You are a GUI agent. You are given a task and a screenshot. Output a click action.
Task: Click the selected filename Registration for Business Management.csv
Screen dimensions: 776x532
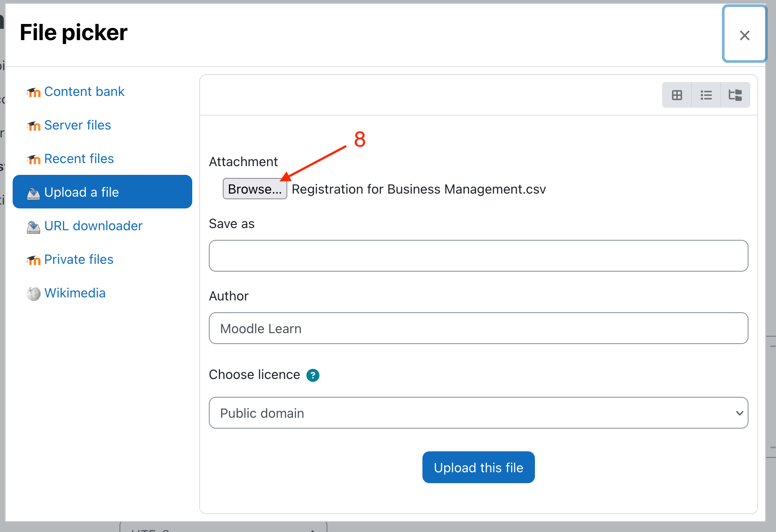419,189
